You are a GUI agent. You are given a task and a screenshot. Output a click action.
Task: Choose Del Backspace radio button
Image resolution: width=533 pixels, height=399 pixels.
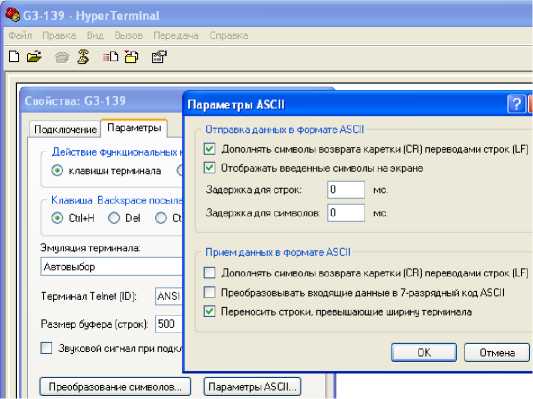(114, 218)
